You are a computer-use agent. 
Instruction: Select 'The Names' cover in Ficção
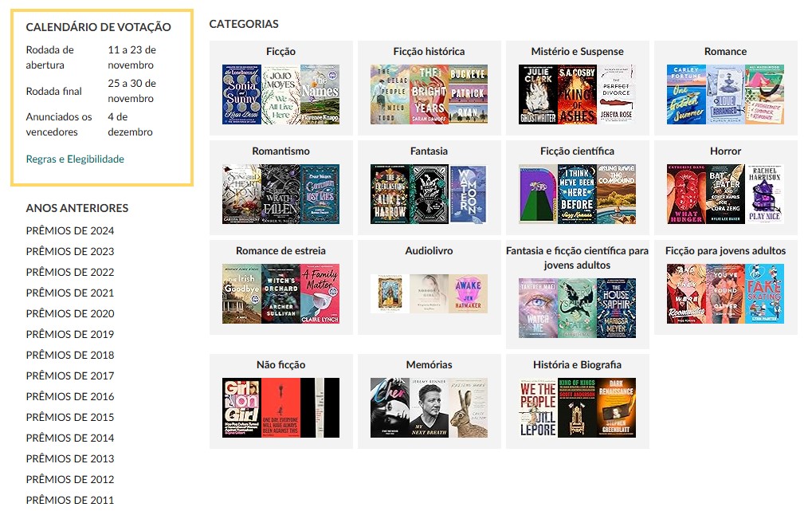coord(320,94)
